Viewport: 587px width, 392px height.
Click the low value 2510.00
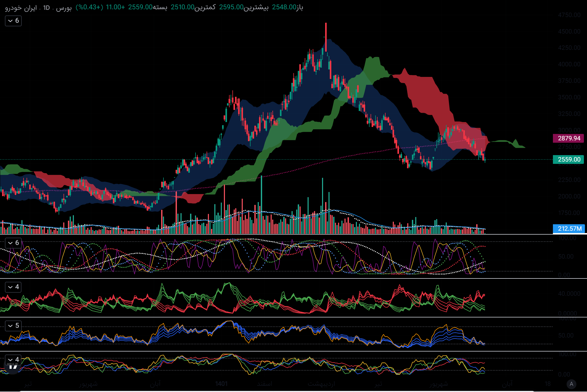pos(183,7)
